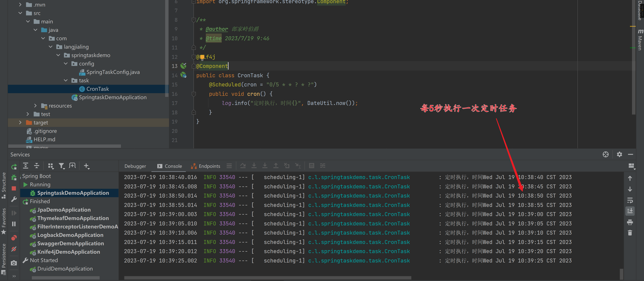Click the Spring bean gutter icon on line 13
The height and width of the screenshot is (281, 644).
tap(184, 66)
